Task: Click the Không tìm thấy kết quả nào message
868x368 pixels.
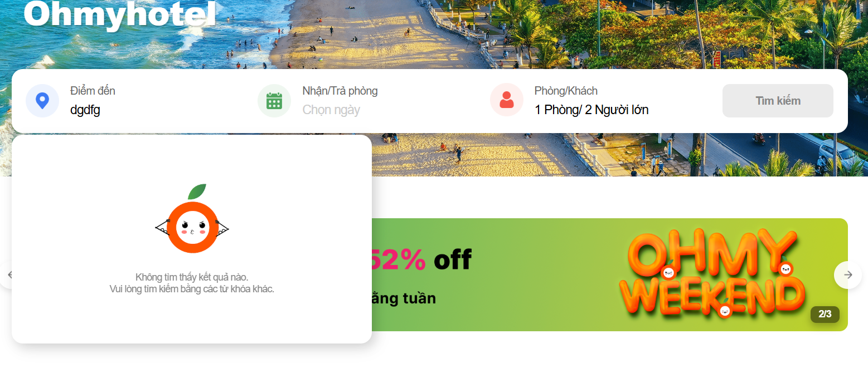Action: [192, 277]
